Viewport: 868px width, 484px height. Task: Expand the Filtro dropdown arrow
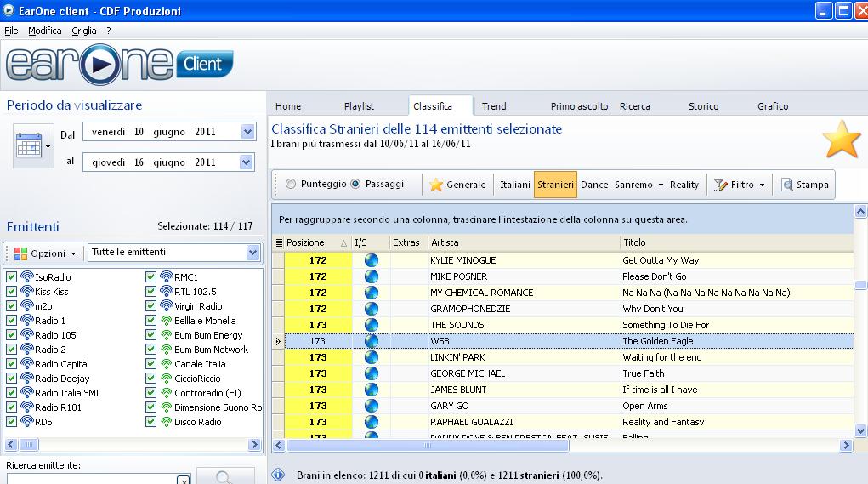(762, 185)
